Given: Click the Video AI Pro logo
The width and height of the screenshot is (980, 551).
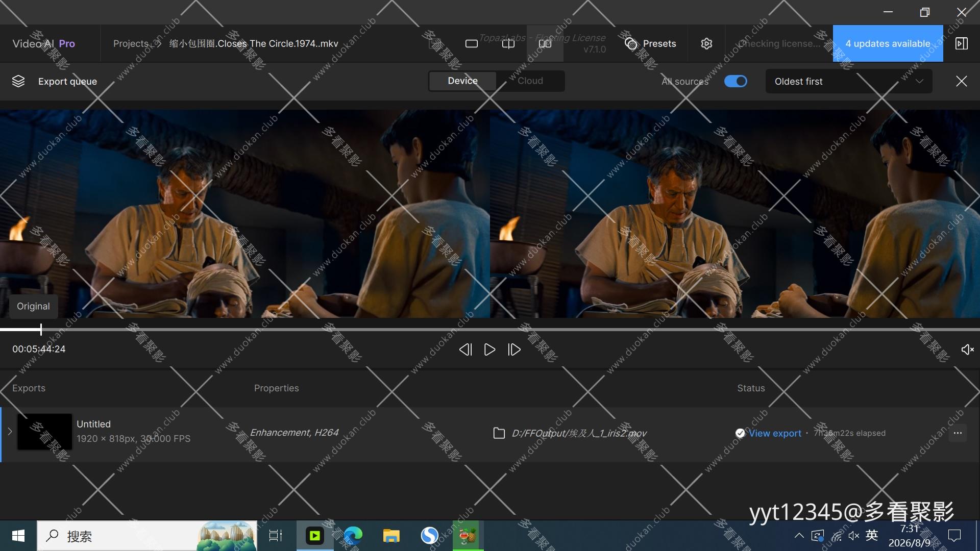Looking at the screenshot, I should (44, 44).
